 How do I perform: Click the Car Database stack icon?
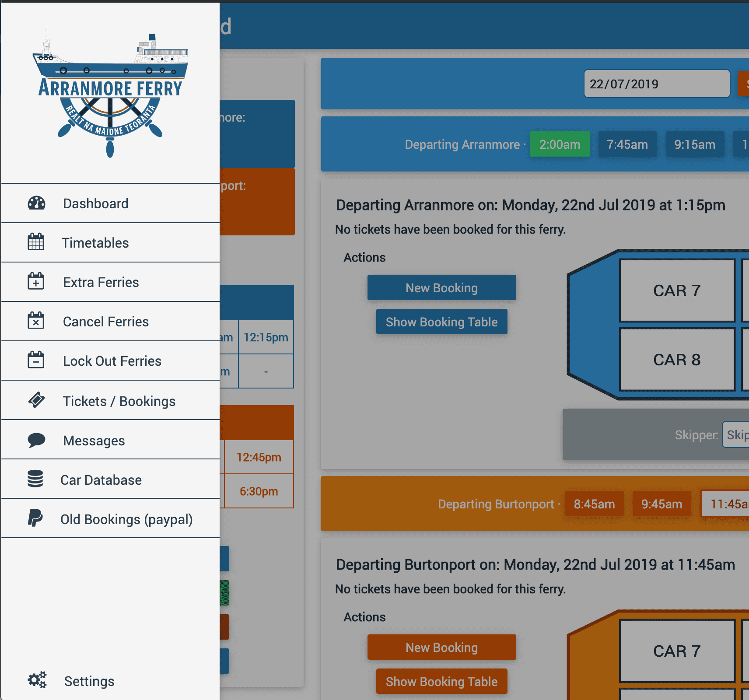(x=35, y=479)
